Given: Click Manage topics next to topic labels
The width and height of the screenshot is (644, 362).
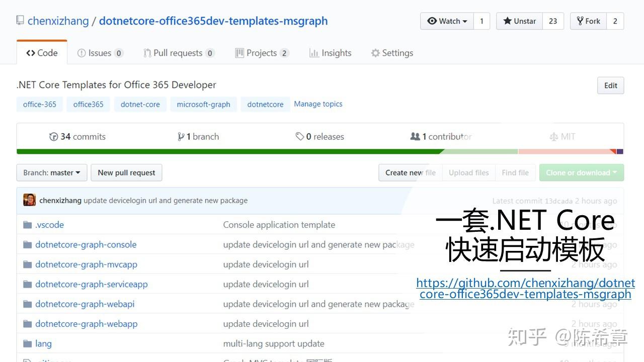Looking at the screenshot, I should click(318, 104).
